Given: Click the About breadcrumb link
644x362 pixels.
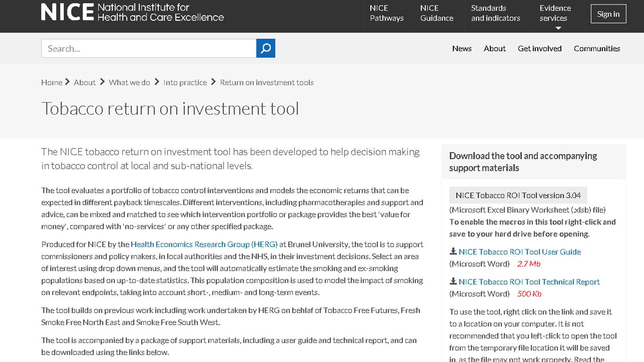Looking at the screenshot, I should pos(84,82).
